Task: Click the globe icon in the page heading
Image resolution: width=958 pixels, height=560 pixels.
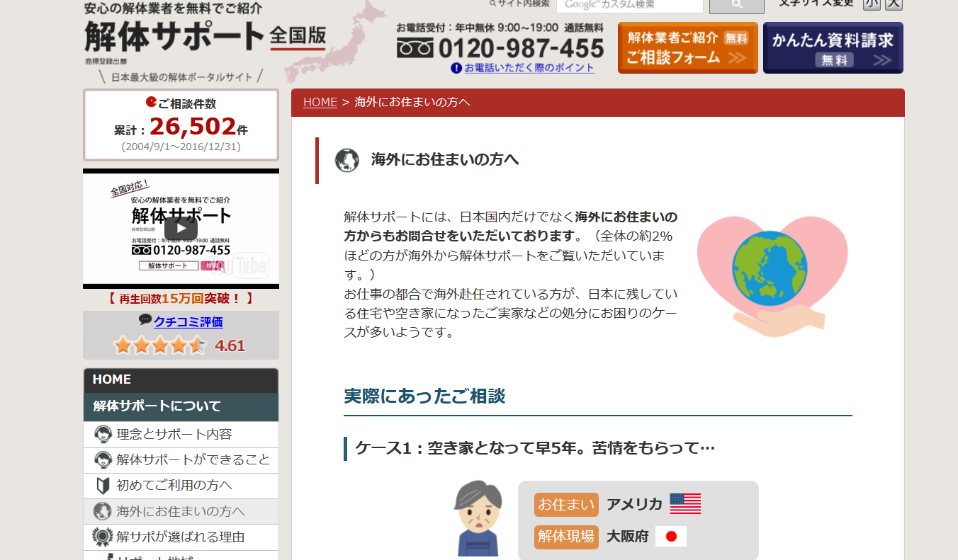Action: pos(347,160)
